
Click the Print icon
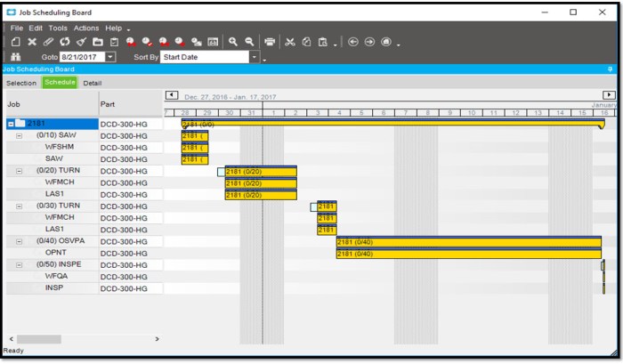pos(270,42)
